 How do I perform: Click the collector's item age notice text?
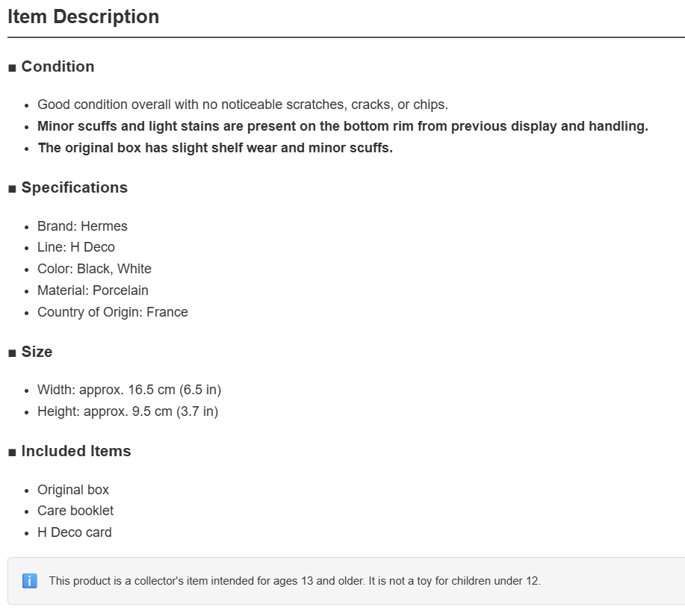294,581
